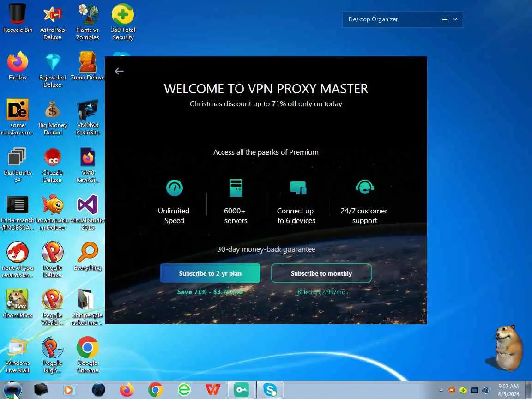Viewport: 532px width, 399px height.
Task: Select the red dragon 'none of you' icon
Action: 18,260
